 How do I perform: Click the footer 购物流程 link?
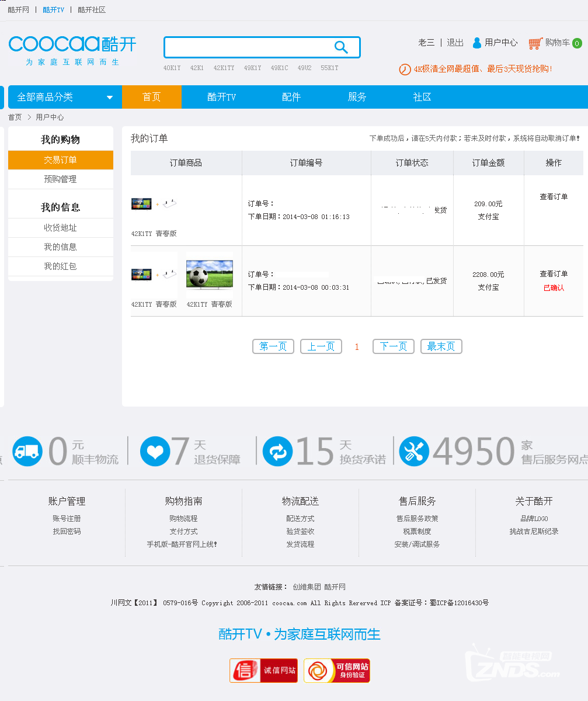[x=184, y=519]
